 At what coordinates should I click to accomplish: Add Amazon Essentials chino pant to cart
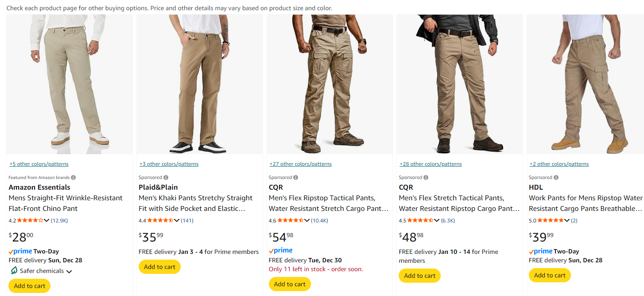pos(29,286)
